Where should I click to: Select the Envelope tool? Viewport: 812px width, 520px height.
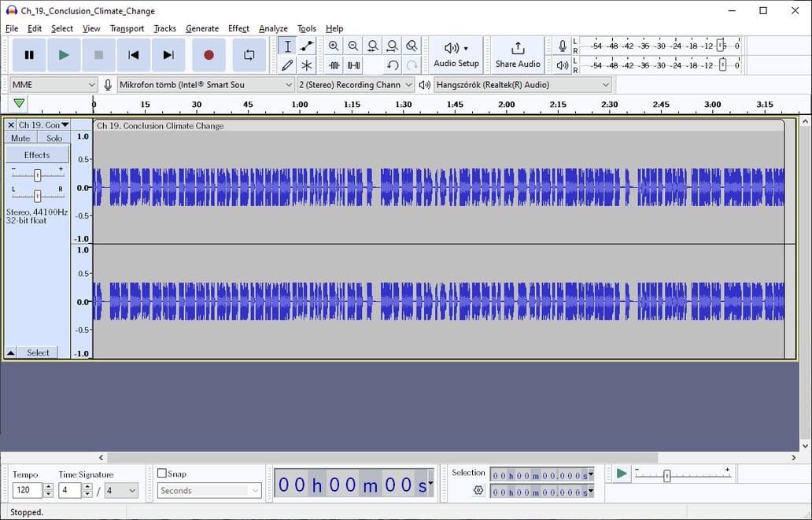coord(307,46)
